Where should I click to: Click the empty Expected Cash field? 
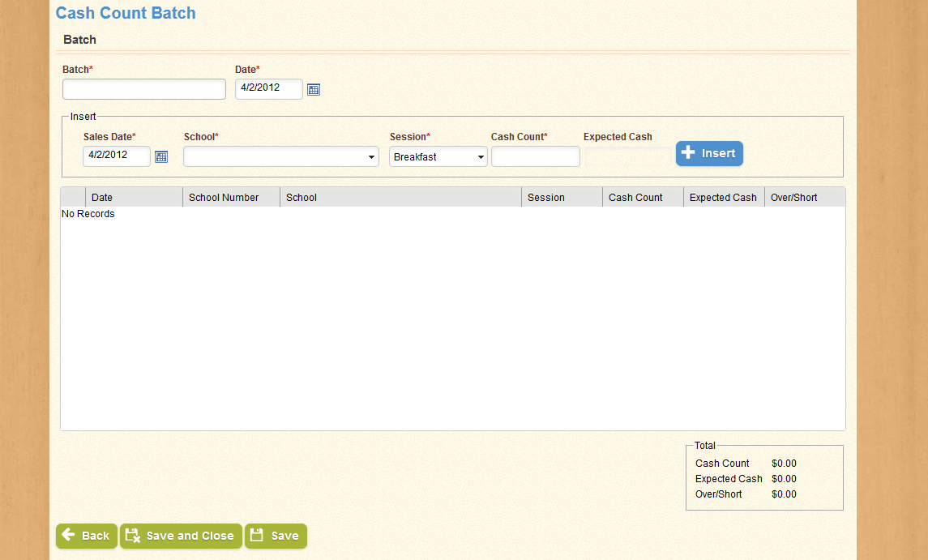(x=627, y=156)
